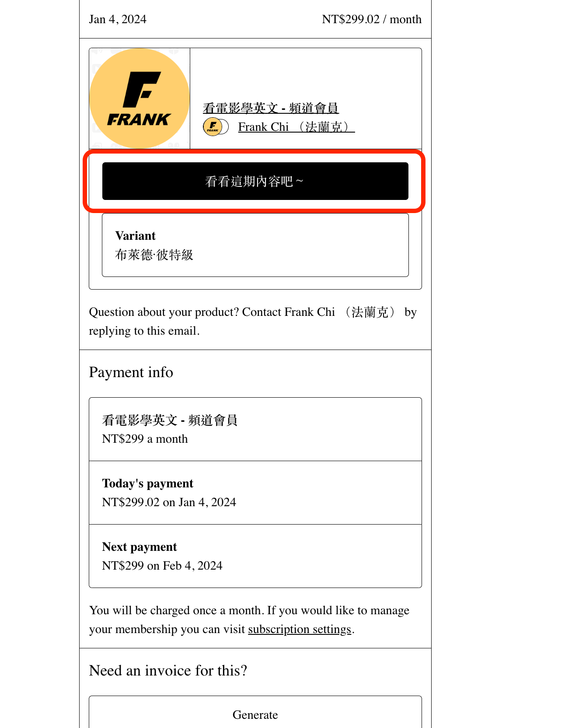
Task: Open the 看電影學英文 - 頻道會員 product title link
Action: coord(271,108)
